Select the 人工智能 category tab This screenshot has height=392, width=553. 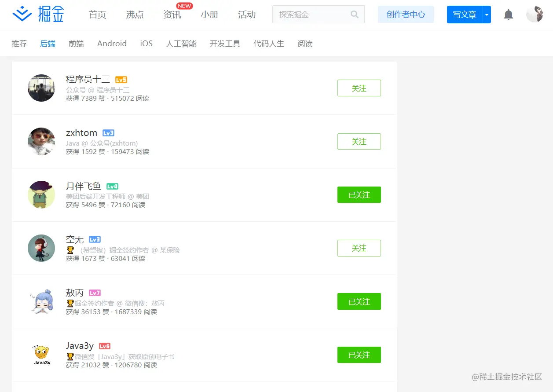pyautogui.click(x=181, y=44)
